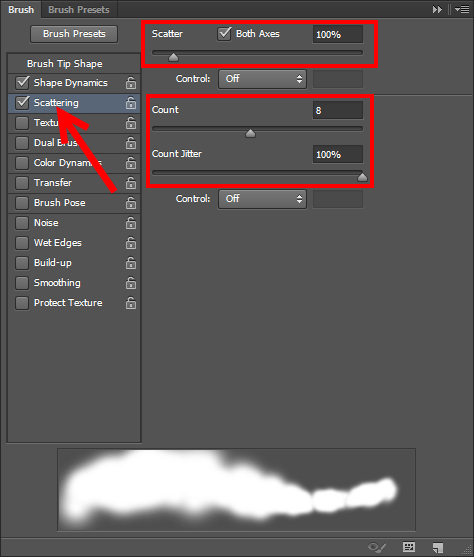Open the Shape Dynamics settings

pyautogui.click(x=70, y=83)
